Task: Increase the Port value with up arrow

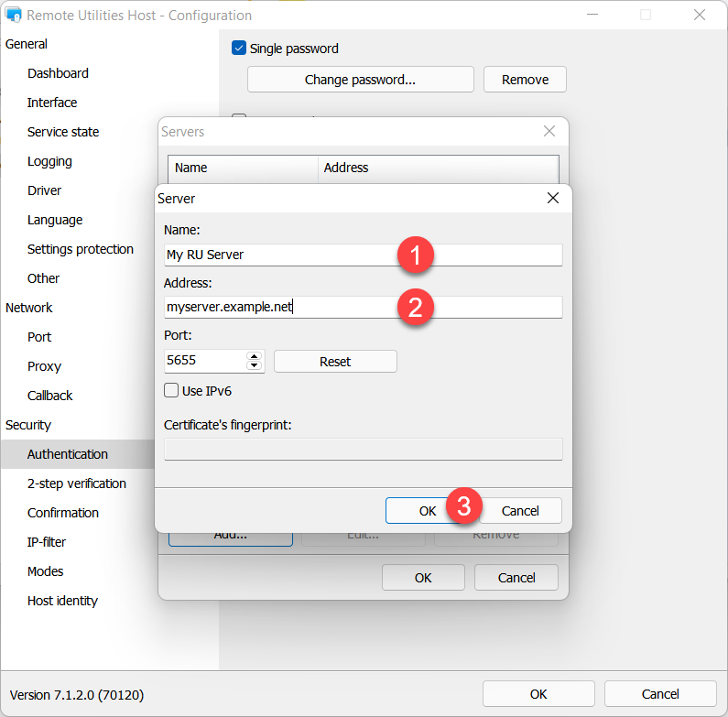Action: [255, 356]
